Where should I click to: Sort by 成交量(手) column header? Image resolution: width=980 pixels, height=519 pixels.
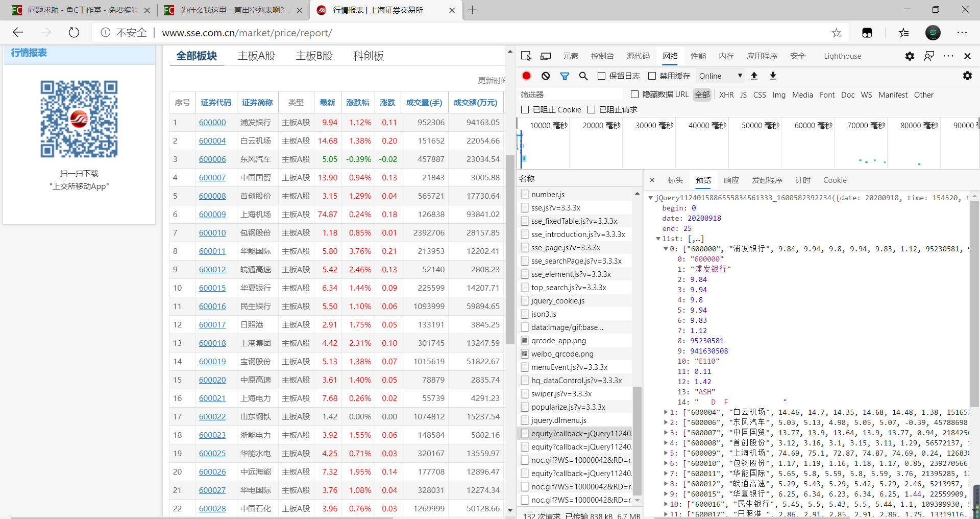(424, 103)
